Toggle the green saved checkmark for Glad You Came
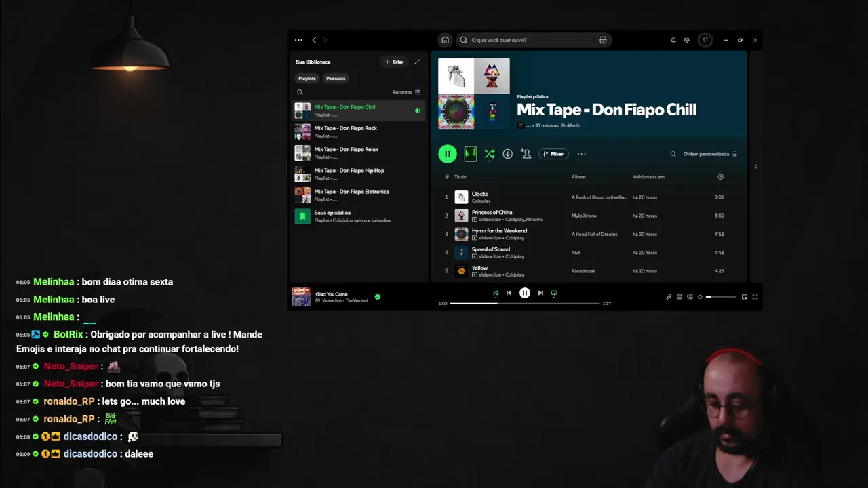868x488 pixels. [378, 297]
